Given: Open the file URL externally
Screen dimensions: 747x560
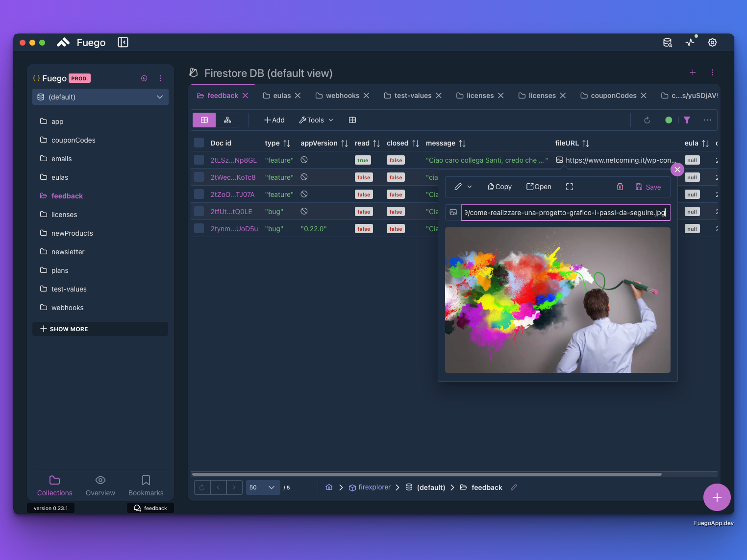Looking at the screenshot, I should pos(539,187).
